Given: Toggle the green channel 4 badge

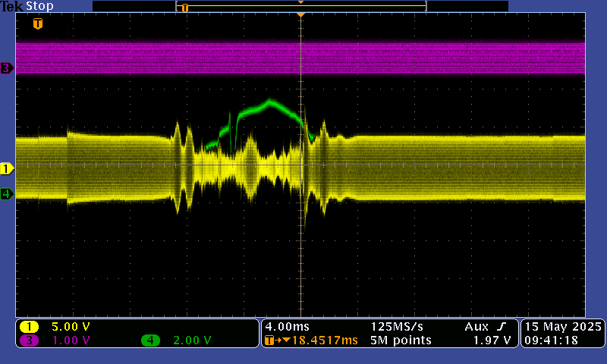Looking at the screenshot, I should point(150,340).
